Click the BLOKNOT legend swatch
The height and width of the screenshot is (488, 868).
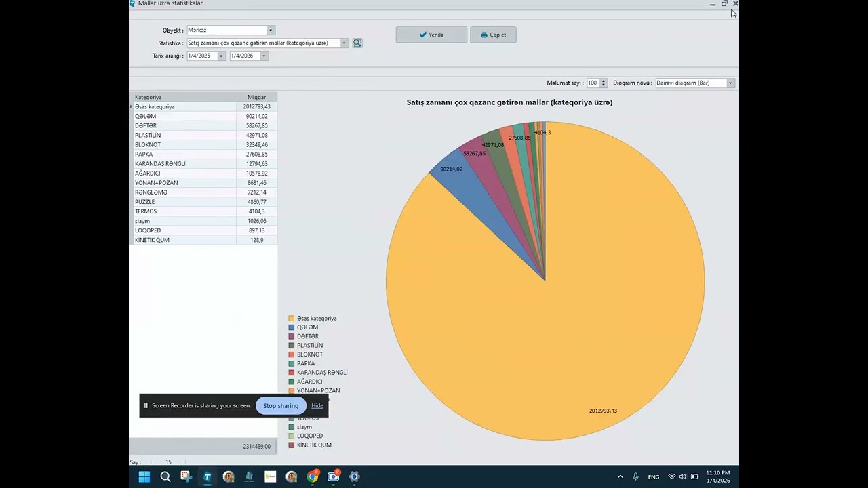pyautogui.click(x=292, y=354)
